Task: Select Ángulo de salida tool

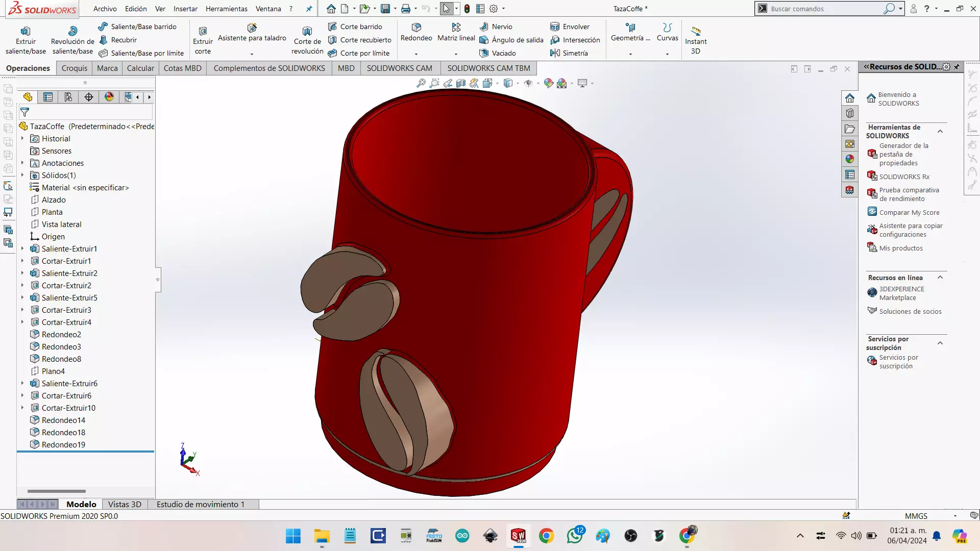Action: pyautogui.click(x=511, y=40)
